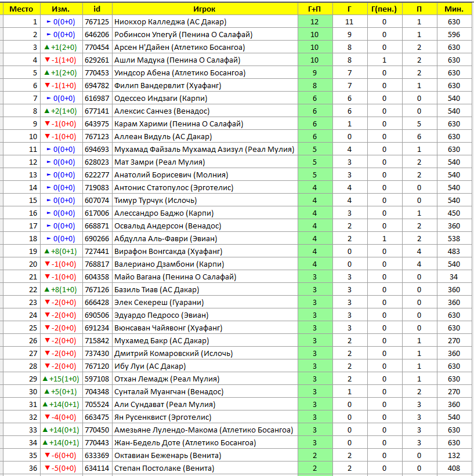
Task: Select the Мин. column header
Action: [454, 9]
